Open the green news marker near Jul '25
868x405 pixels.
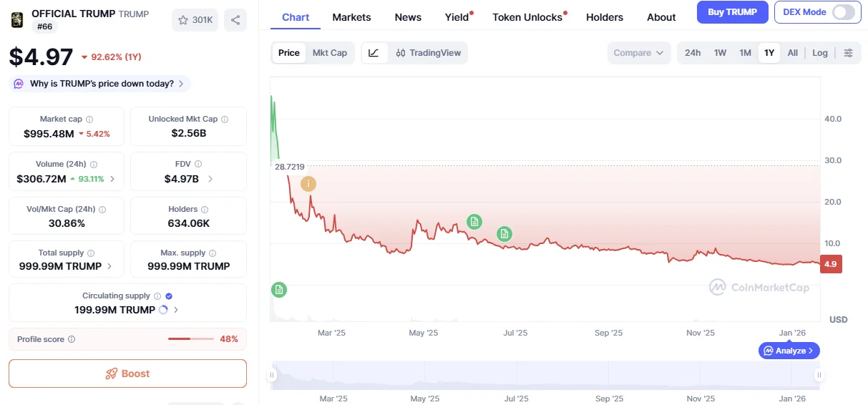pyautogui.click(x=504, y=233)
